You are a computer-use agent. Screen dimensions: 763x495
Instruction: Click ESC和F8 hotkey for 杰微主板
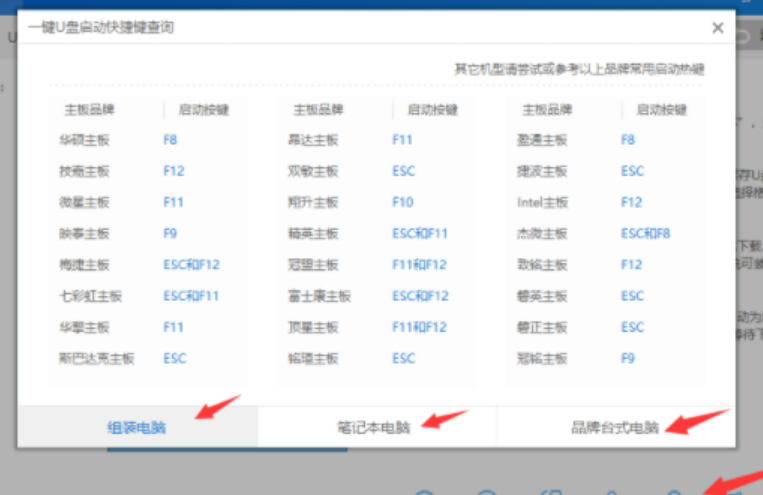coord(645,233)
